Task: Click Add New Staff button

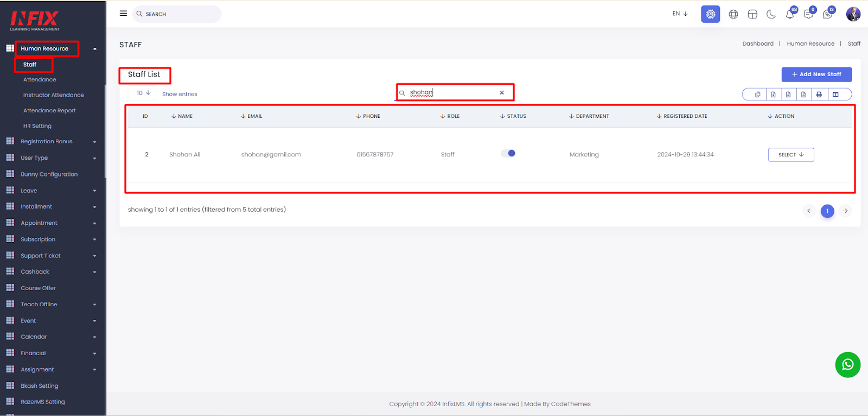Action: coord(816,74)
